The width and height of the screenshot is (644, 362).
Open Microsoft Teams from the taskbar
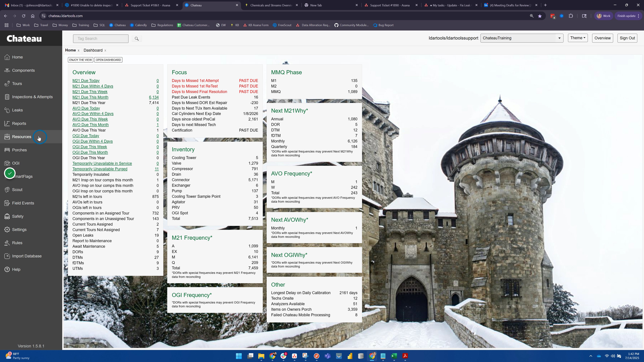click(328, 356)
